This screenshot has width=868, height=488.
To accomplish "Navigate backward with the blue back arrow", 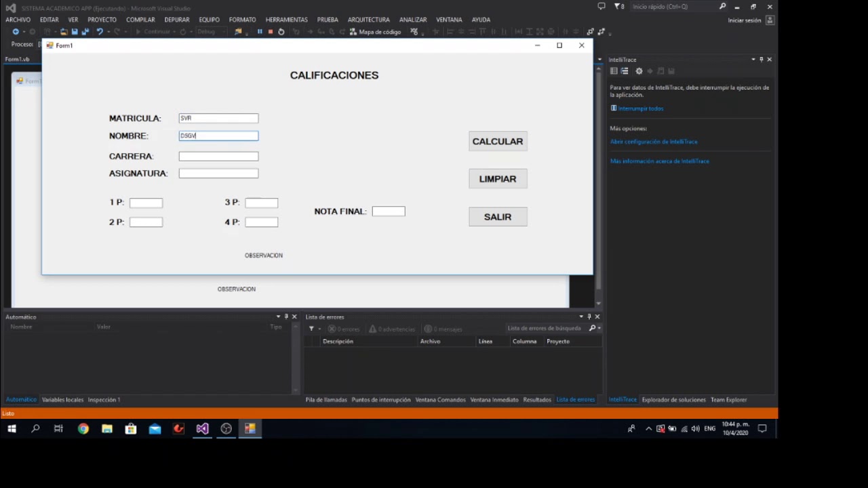I will [x=16, y=32].
